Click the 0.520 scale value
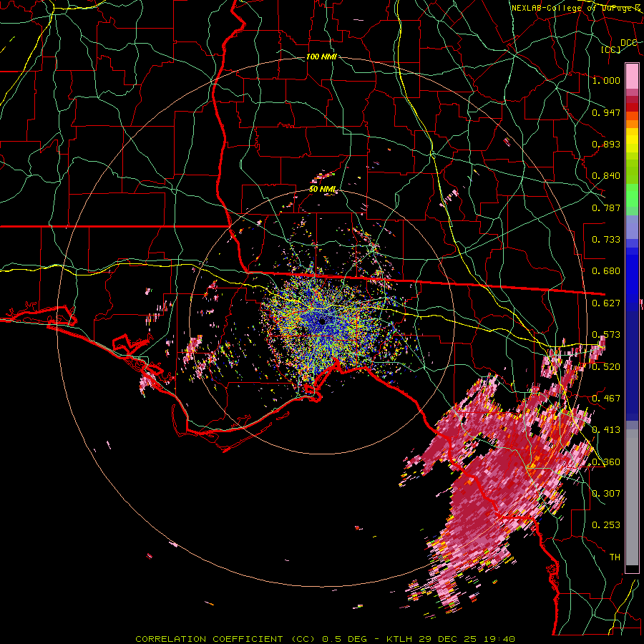The width and height of the screenshot is (644, 644). pos(606,367)
